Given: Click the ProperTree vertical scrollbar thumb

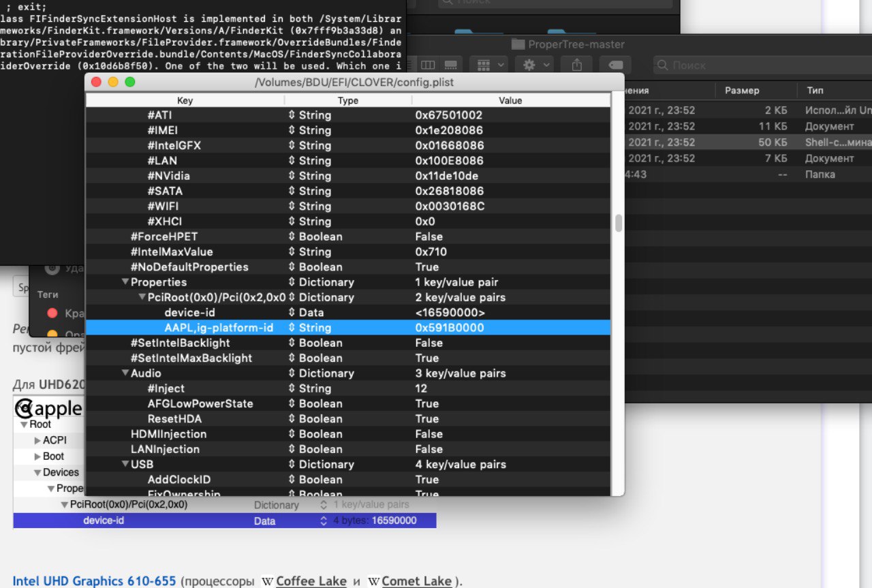Looking at the screenshot, I should pyautogui.click(x=619, y=223).
